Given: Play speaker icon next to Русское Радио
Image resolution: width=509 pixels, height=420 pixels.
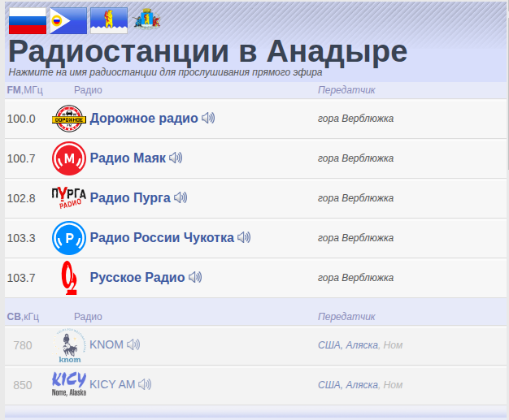Looking at the screenshot, I should 195,277.
